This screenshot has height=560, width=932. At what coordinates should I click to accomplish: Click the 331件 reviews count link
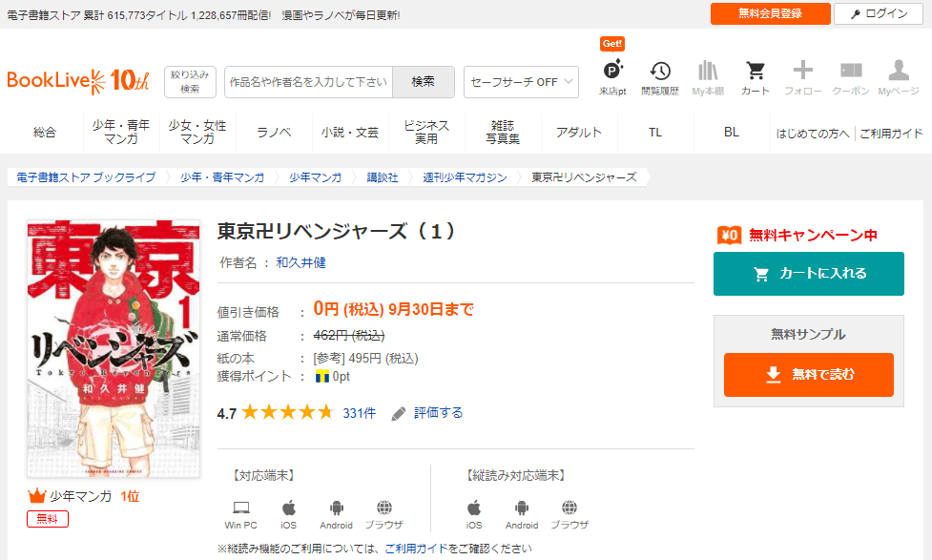pyautogui.click(x=359, y=413)
